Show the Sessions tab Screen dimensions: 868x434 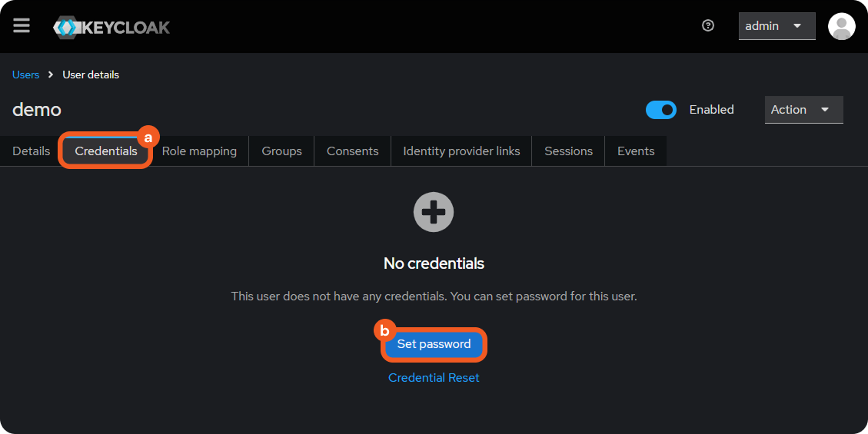(568, 151)
